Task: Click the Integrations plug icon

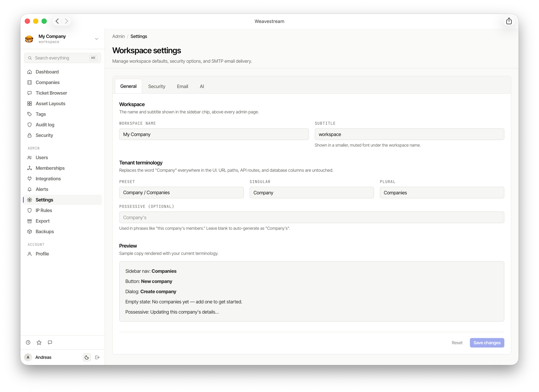Action: tap(30, 179)
